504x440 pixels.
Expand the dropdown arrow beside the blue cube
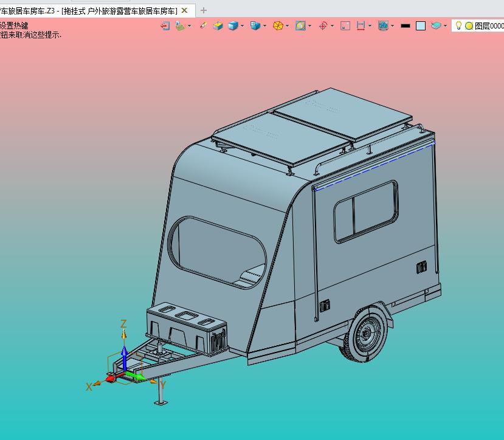point(243,26)
